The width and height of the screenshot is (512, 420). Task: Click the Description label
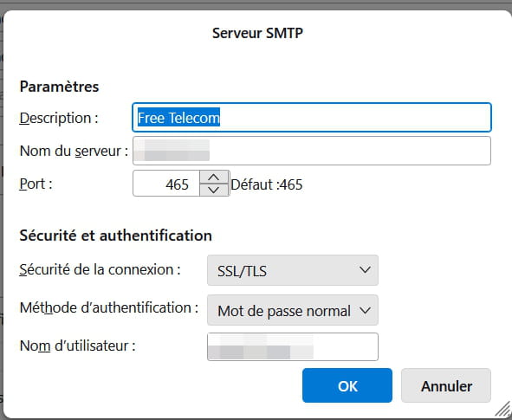(x=59, y=118)
